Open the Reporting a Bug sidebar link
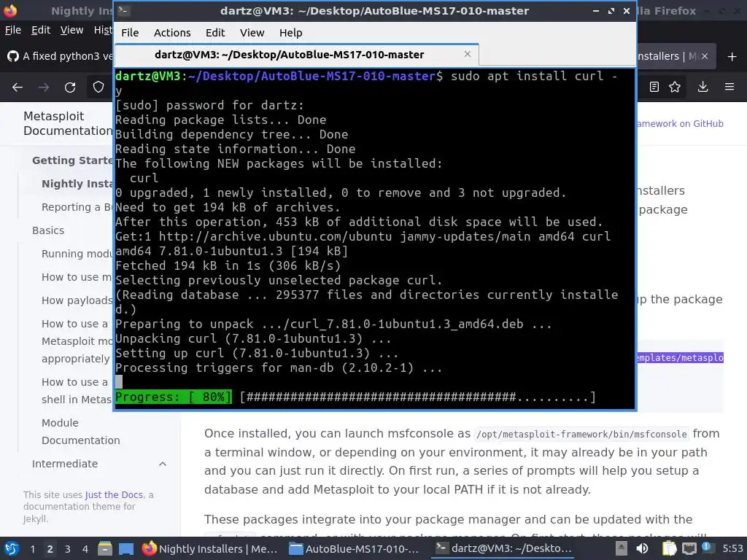 coord(77,207)
